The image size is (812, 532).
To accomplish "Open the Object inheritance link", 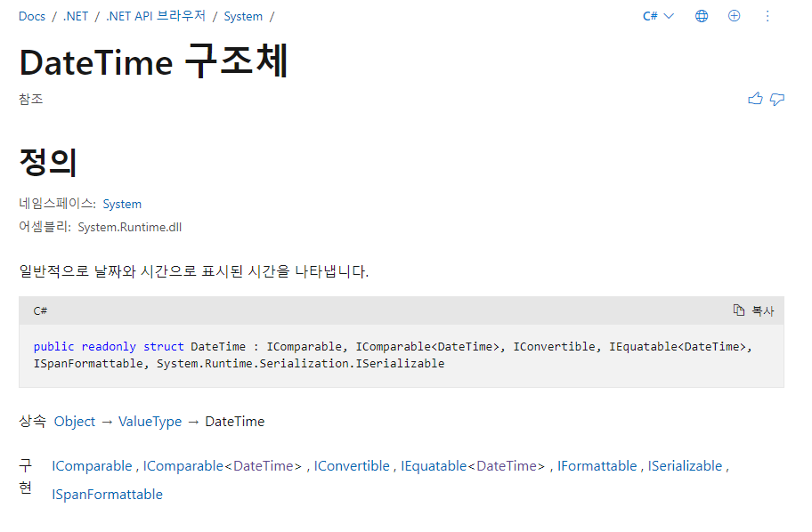I will [75, 422].
